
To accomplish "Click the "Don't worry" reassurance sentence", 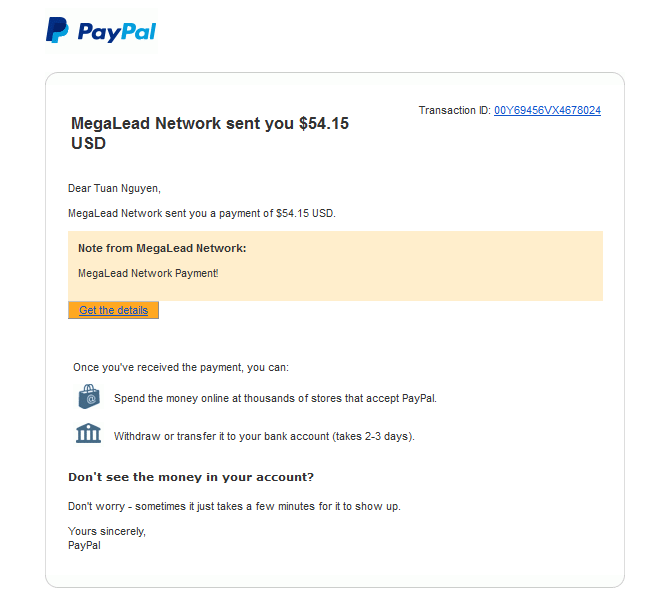I will click(x=233, y=506).
